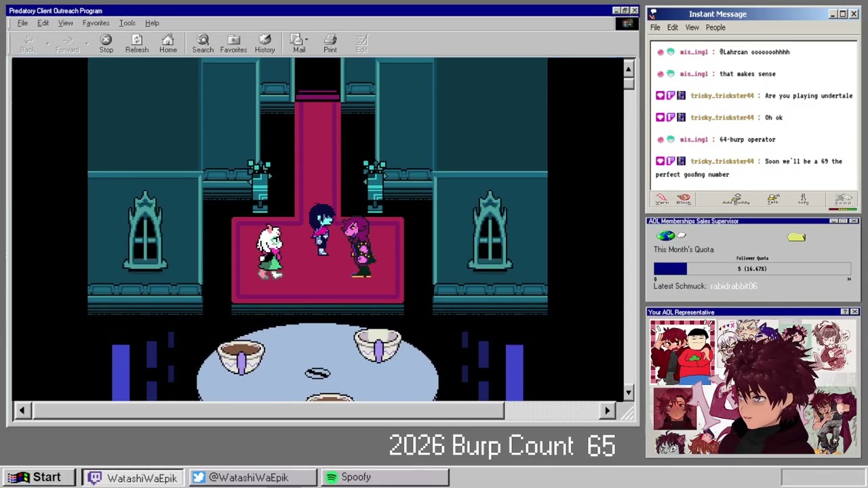Screen dimensions: 868x488
Task: Stop page loading with the Stop icon
Action: point(106,43)
